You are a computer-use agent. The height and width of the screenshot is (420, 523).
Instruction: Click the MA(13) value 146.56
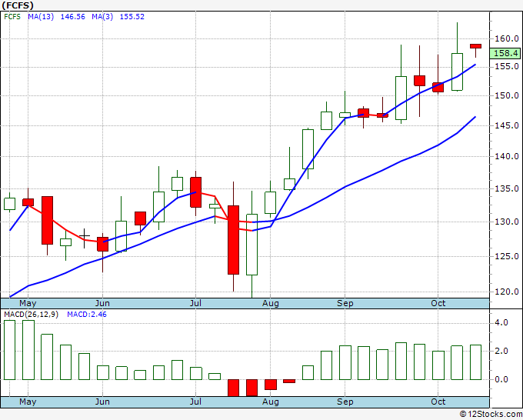pos(73,17)
